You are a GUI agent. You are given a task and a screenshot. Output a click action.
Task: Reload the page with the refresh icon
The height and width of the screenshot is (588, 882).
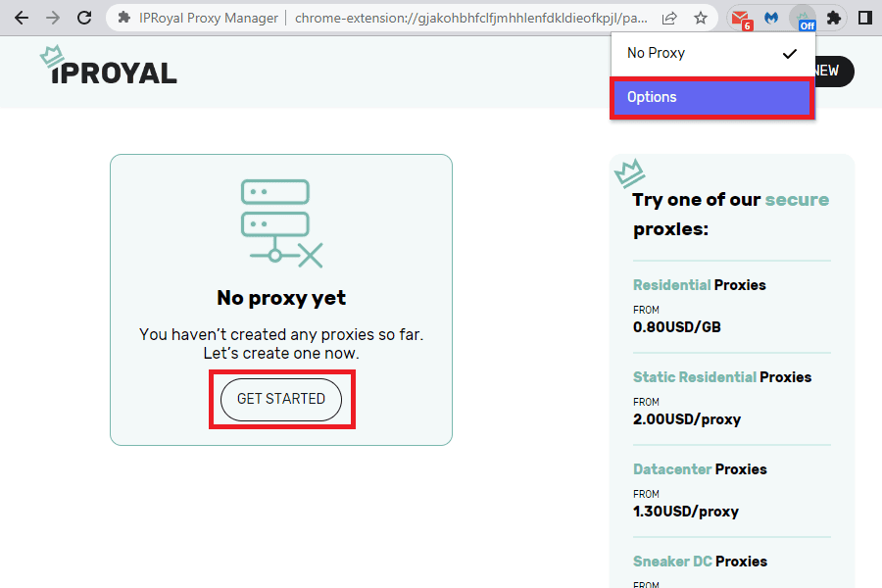tap(84, 18)
